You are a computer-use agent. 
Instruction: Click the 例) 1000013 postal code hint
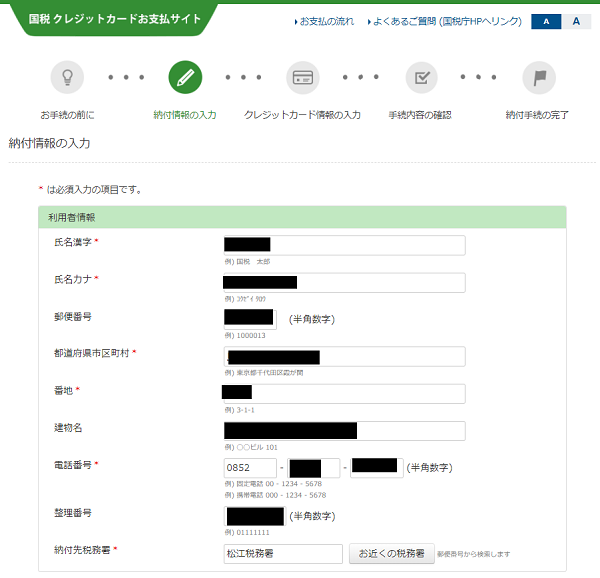click(x=245, y=335)
